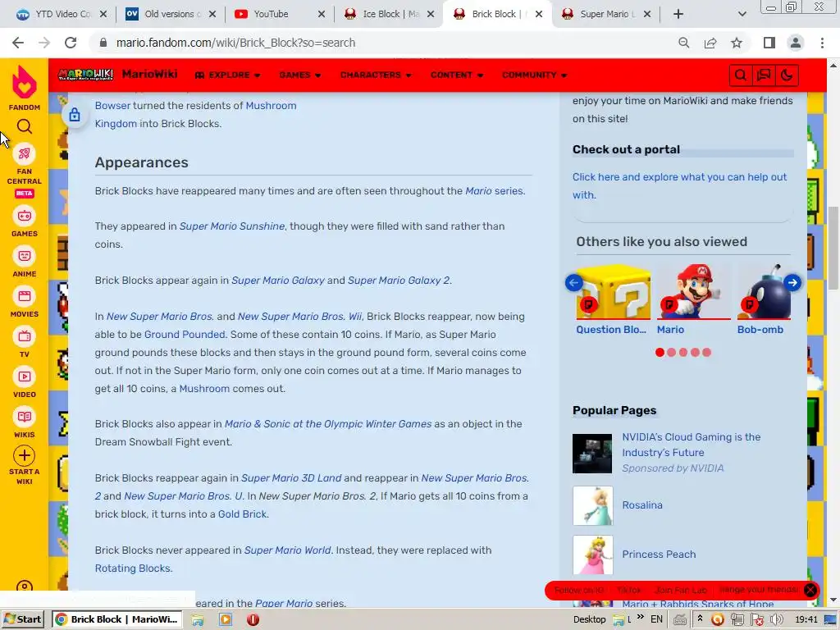Toggle dark theme with moon icon

787,75
